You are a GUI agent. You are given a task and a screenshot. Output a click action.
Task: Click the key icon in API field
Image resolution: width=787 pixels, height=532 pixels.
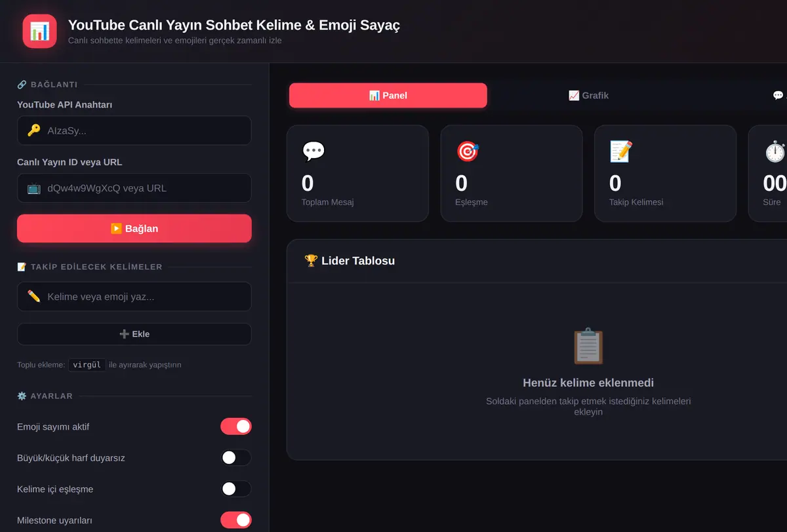click(34, 131)
